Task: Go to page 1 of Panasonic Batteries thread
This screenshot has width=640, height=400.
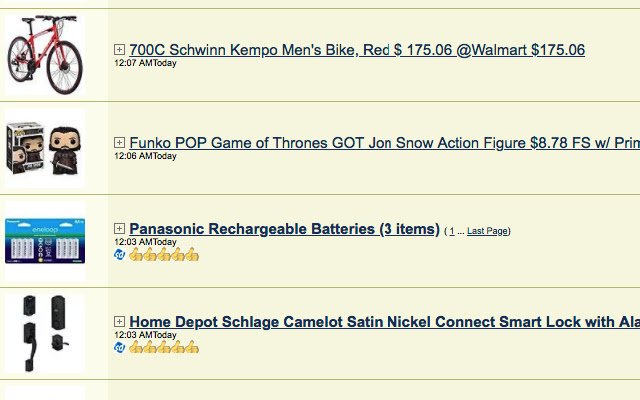Action: tap(452, 231)
